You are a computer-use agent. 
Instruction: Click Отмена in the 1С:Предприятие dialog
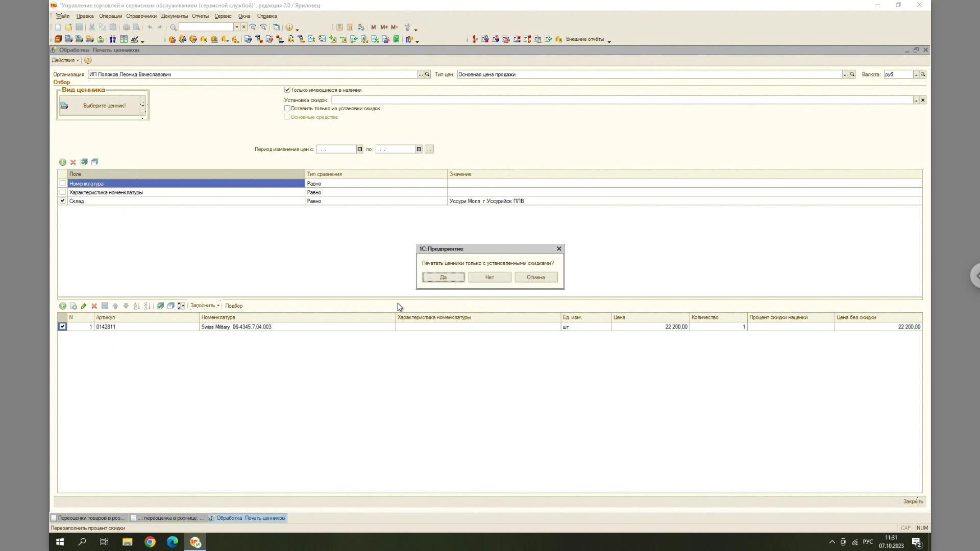coord(535,278)
